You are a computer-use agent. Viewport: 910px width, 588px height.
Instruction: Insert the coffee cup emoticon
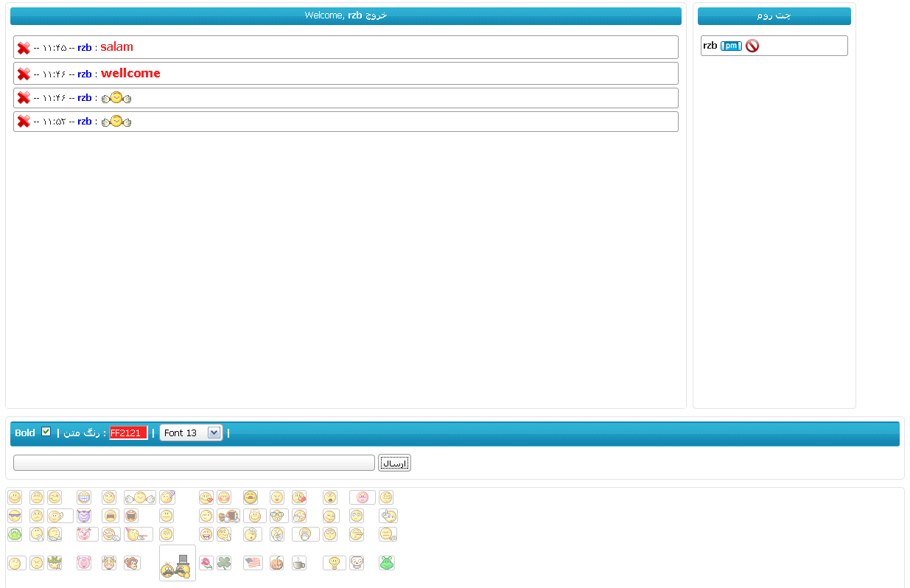[x=298, y=563]
